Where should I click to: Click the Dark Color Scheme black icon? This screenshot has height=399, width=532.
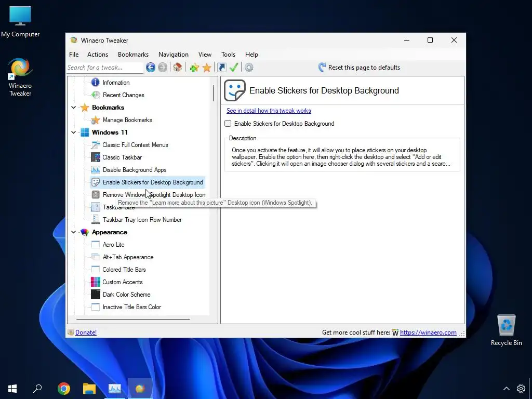tap(96, 295)
